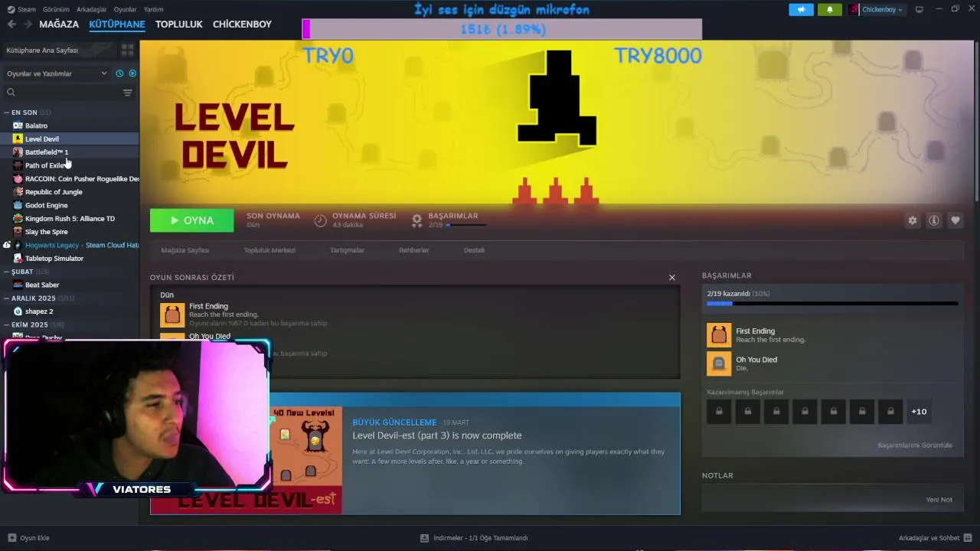Viewport: 980px width, 551px height.
Task: Switch to the MAĞAZA tab
Action: click(x=59, y=24)
